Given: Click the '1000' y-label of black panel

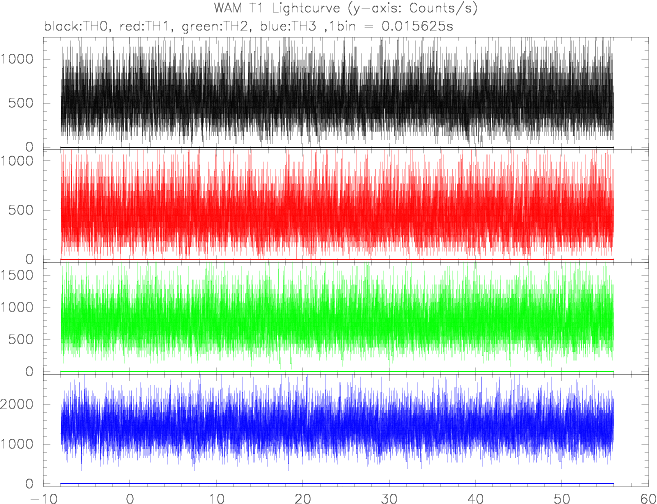Looking at the screenshot, I should 17,59.
